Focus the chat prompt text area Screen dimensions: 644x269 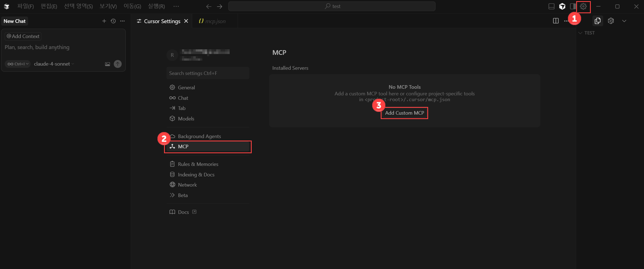[x=63, y=47]
